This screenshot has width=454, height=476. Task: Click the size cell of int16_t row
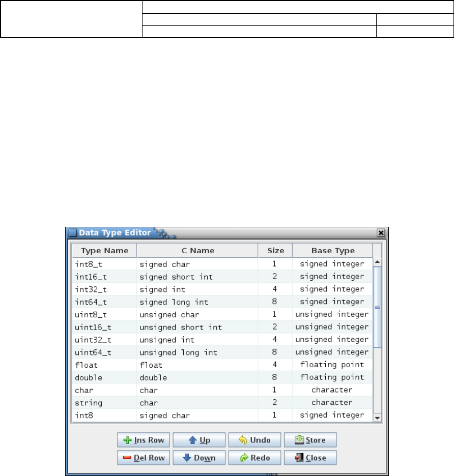[275, 277]
